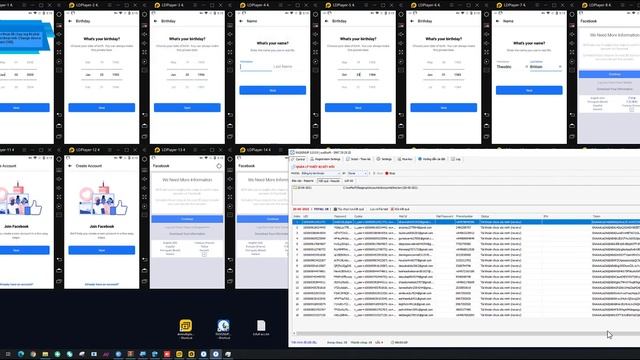Go back from Create Account in LDPlayer-12
Screen dimensions: 640x360
click(x=70, y=166)
